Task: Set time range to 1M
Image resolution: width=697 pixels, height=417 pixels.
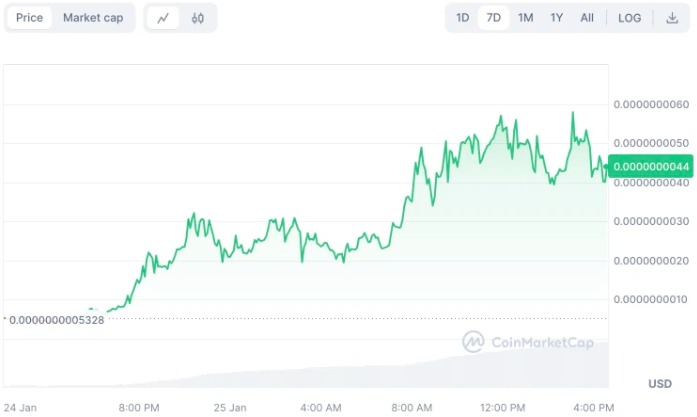Action: tap(525, 18)
